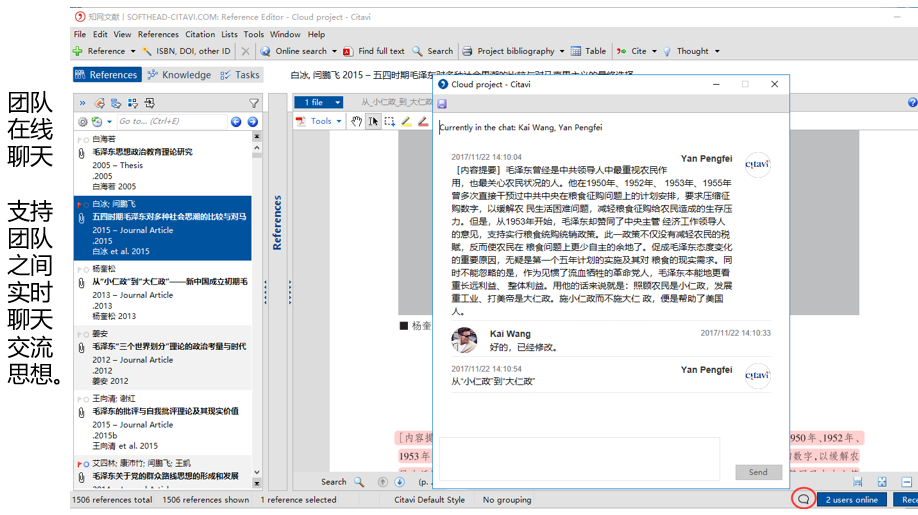Click the chat message input box

tap(579, 459)
